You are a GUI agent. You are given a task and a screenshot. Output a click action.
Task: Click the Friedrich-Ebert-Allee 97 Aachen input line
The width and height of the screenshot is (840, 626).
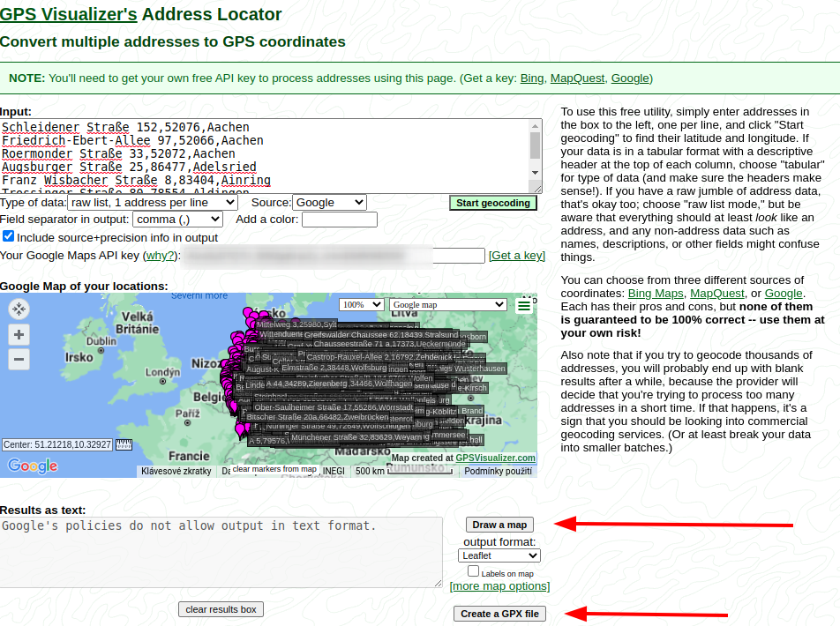(132, 140)
